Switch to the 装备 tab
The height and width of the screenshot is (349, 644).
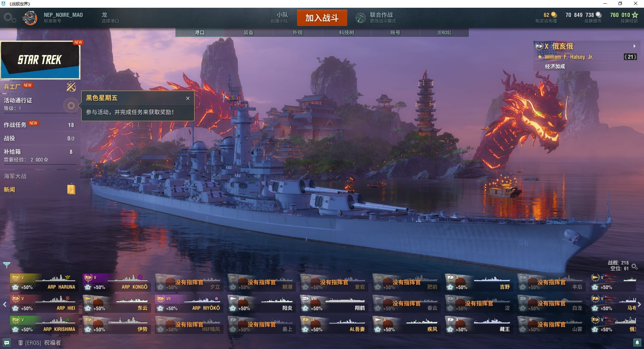248,33
